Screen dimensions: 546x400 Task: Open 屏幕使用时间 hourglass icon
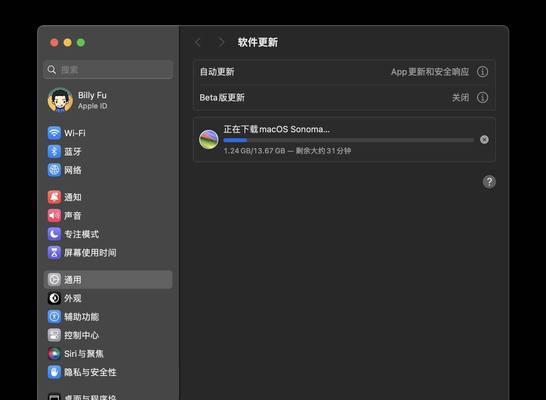point(54,252)
